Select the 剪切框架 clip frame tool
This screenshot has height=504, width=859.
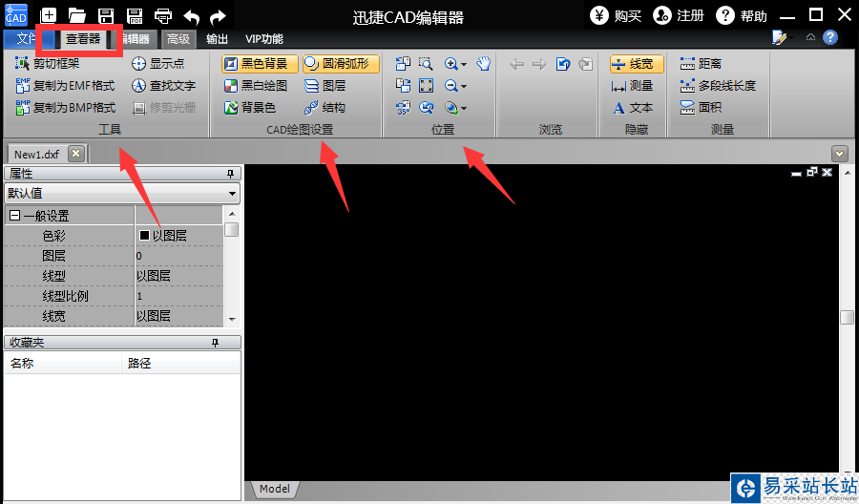coord(48,64)
